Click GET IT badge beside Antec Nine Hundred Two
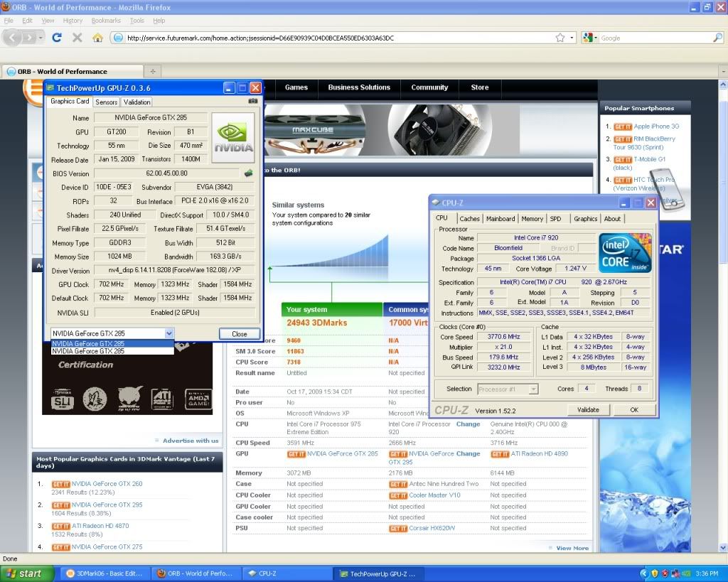This screenshot has height=582, width=728. [398, 485]
